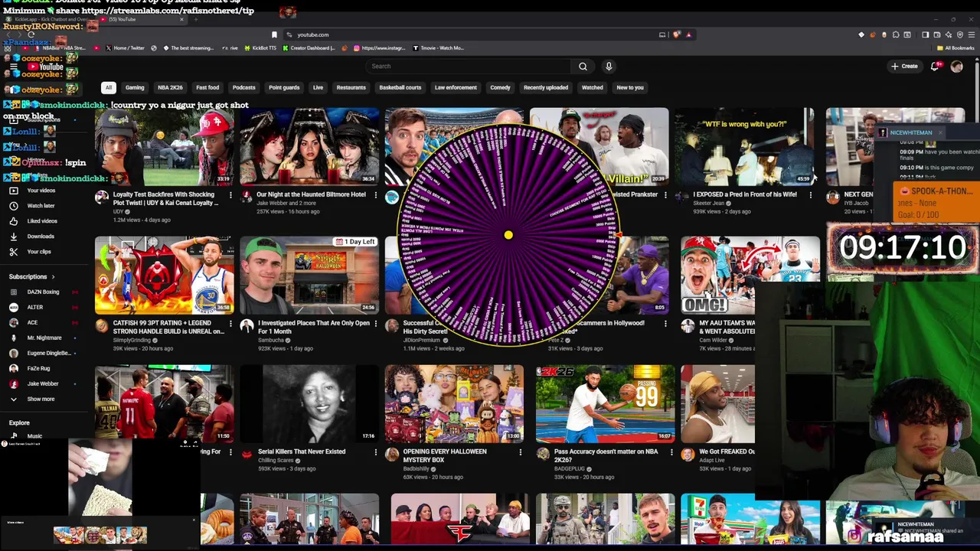Open CATFISH 99 3PT Rating thumbnail
Screen dimensions: 980x551
(165, 275)
